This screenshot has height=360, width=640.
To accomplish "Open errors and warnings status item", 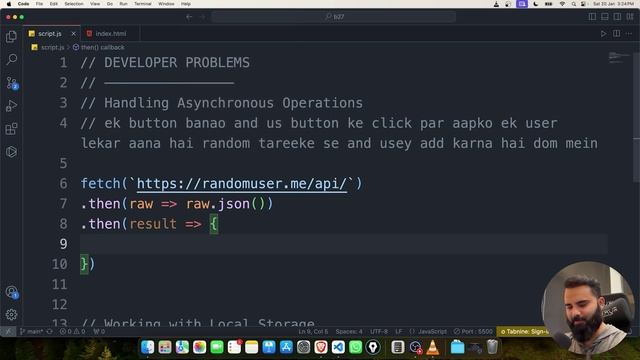I will 72,331.
